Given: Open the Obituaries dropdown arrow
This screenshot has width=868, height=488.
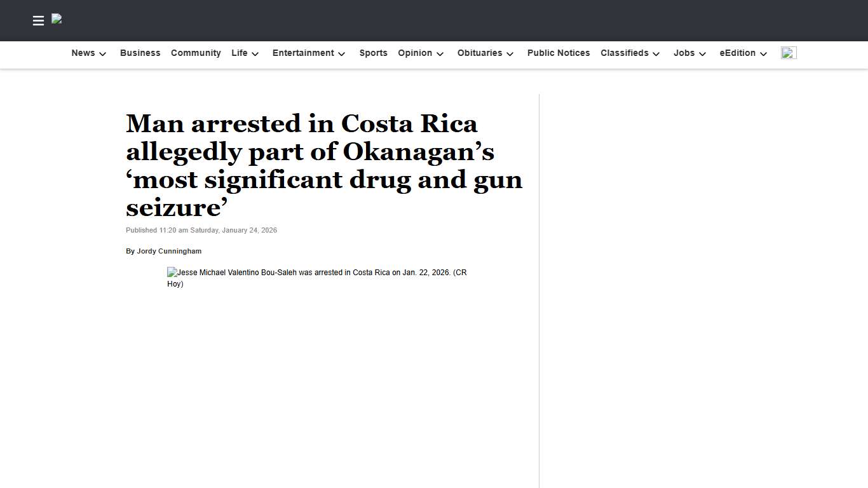Looking at the screenshot, I should [510, 54].
